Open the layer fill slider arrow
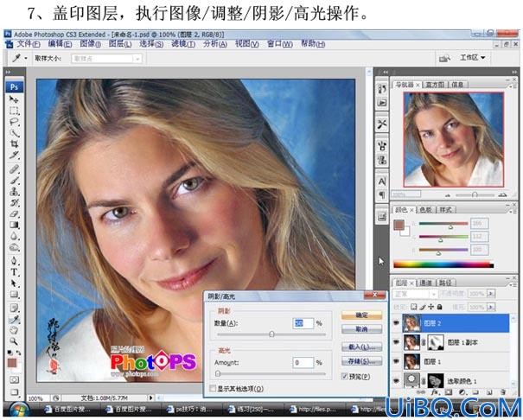This screenshot has width=523, height=420. coord(491,307)
